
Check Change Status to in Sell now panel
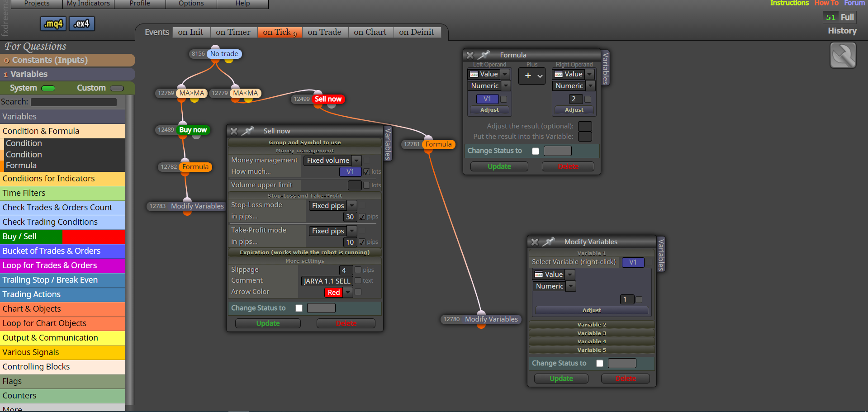pyautogui.click(x=299, y=308)
